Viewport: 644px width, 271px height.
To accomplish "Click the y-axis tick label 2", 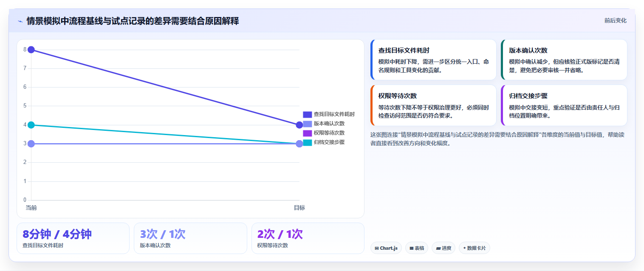I will point(25,162).
